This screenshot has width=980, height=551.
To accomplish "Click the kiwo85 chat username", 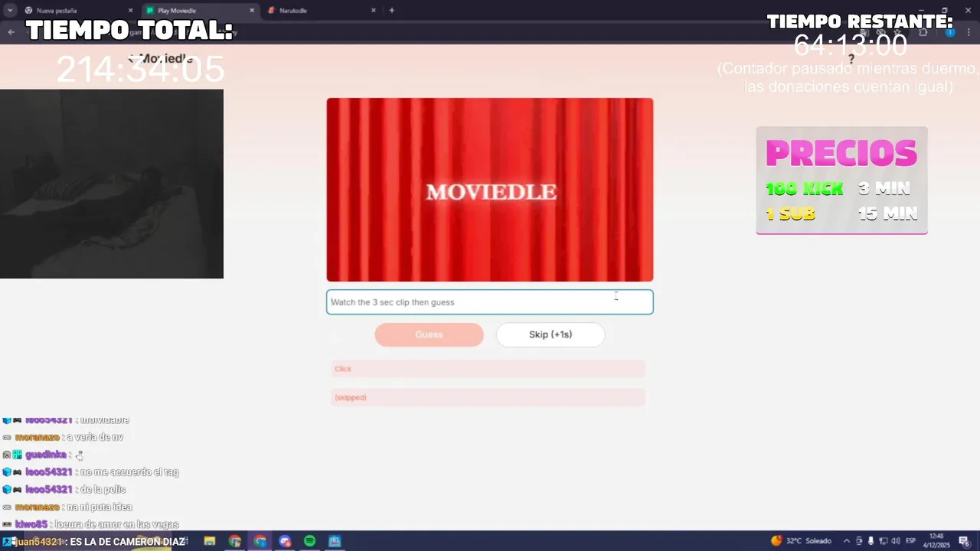I will coord(31,524).
